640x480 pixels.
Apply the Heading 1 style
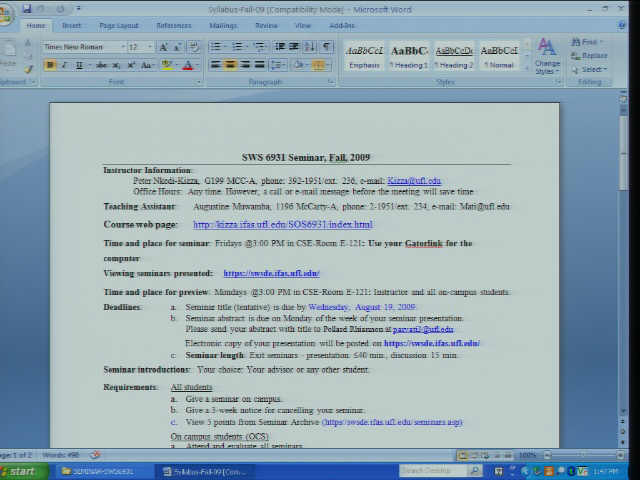click(409, 56)
